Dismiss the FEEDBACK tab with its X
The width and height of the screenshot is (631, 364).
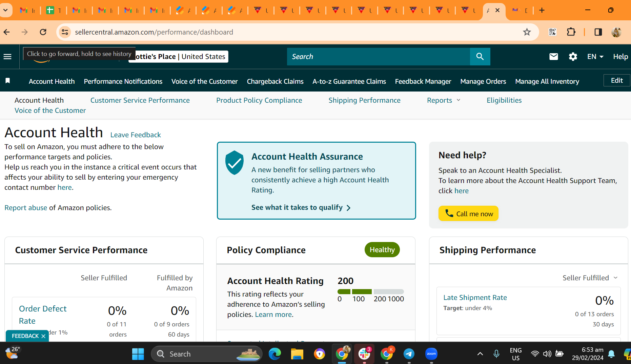click(43, 336)
